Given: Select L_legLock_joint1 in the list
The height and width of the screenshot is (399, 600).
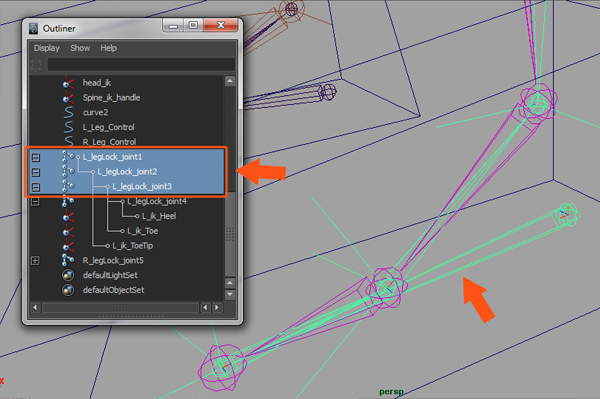Looking at the screenshot, I should click(112, 157).
